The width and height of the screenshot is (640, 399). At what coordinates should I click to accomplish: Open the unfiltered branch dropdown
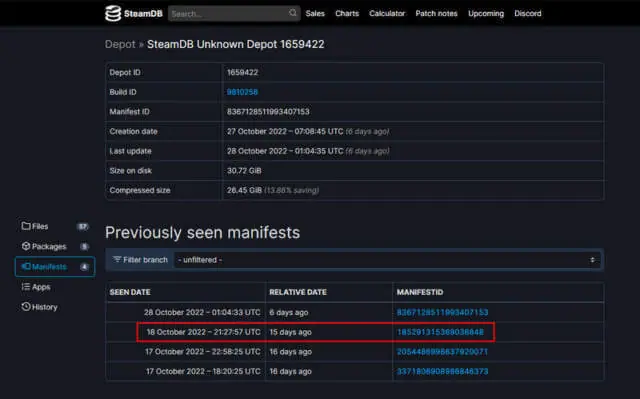tap(387, 260)
